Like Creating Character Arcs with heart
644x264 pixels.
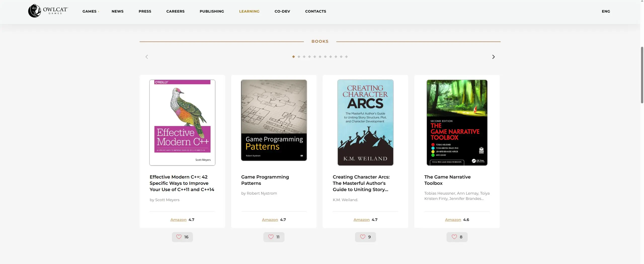(x=365, y=237)
